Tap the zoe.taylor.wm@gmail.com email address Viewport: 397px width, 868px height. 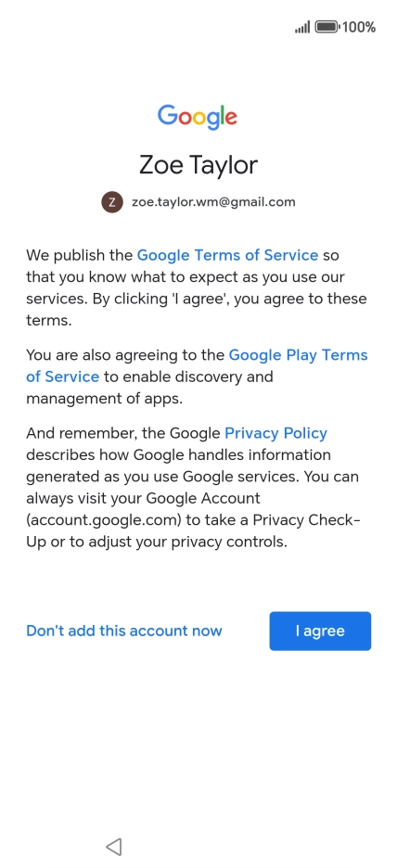(x=213, y=202)
